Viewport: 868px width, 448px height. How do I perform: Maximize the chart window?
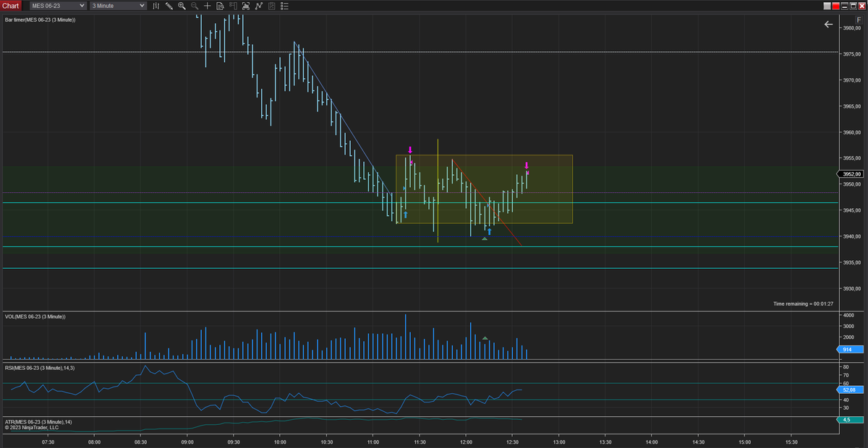[854, 6]
